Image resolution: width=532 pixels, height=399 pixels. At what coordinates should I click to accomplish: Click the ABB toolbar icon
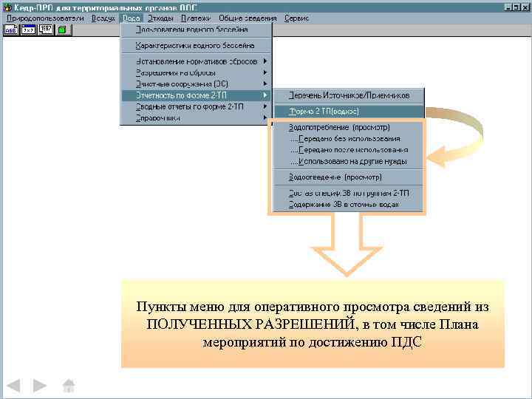[x=11, y=30]
